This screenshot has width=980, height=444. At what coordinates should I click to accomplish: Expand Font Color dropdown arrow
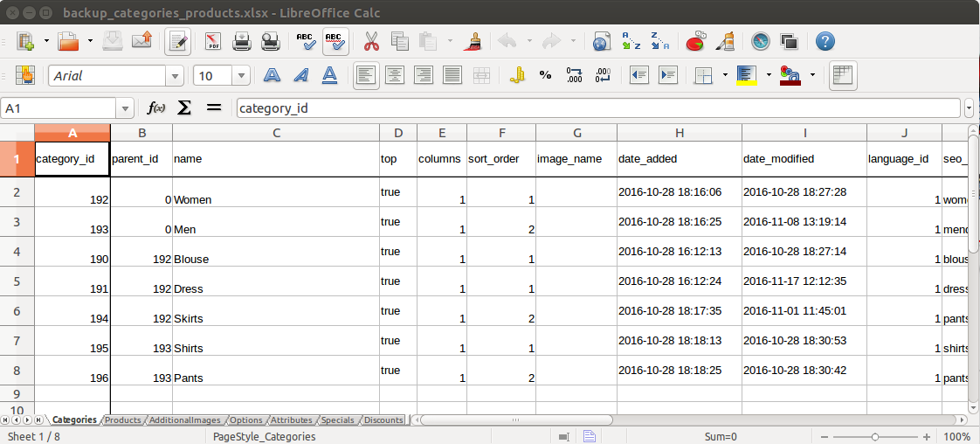coord(812,76)
